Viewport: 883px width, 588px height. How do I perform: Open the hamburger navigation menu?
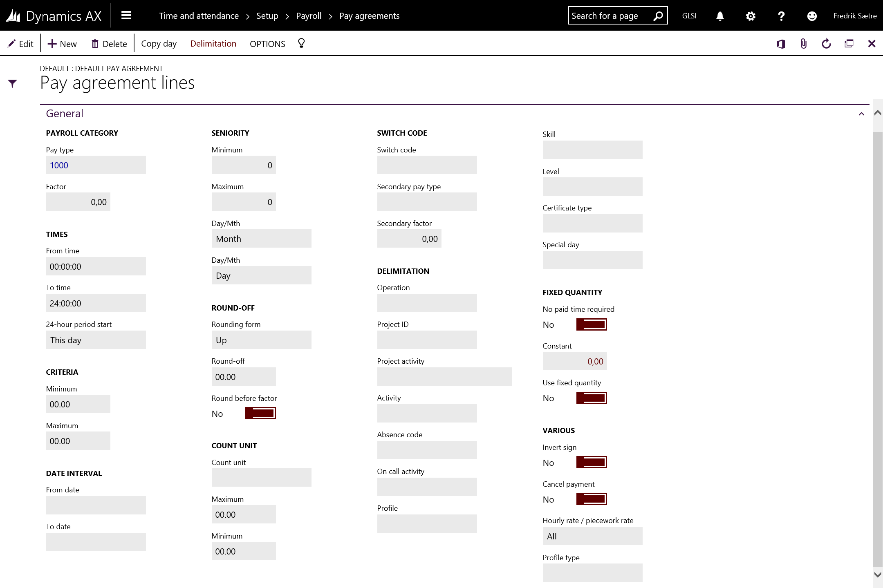pos(126,16)
